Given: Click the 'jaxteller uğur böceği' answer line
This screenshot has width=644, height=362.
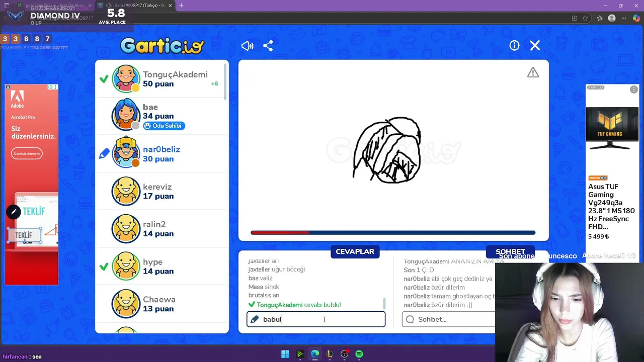Looking at the screenshot, I should click(276, 269).
